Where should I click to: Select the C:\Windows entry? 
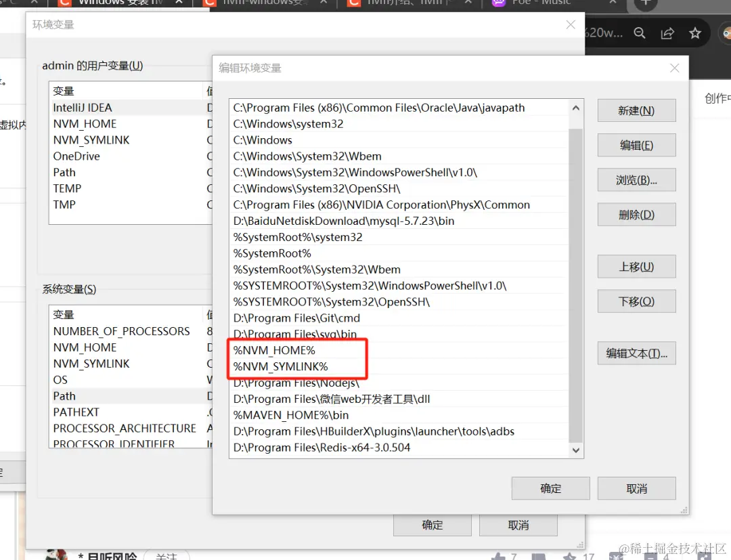[399, 140]
